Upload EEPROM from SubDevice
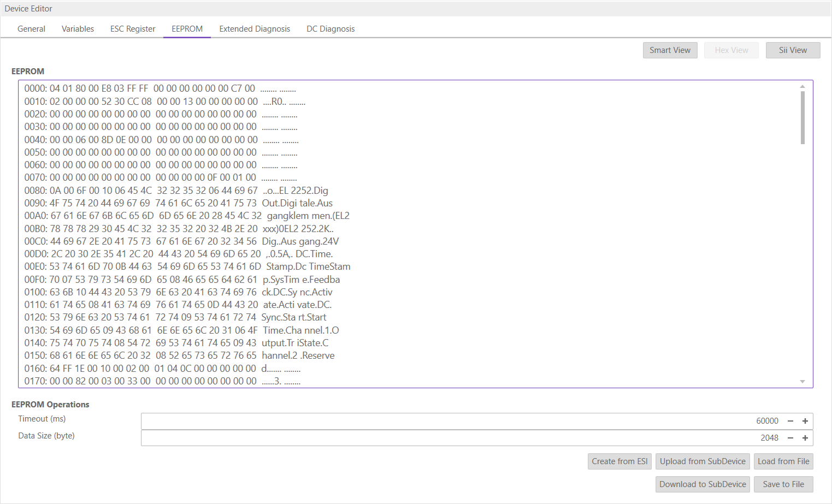Screen dimensions: 832x504 pyautogui.click(x=703, y=461)
